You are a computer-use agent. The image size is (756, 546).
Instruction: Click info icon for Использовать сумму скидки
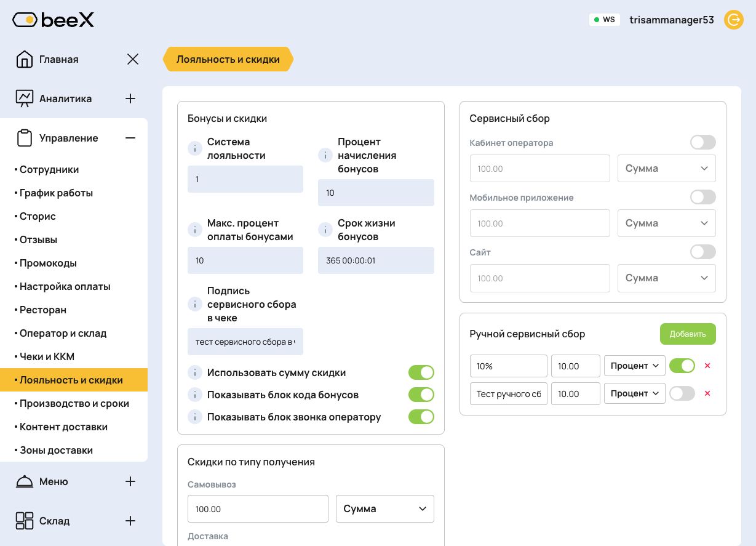coord(195,372)
